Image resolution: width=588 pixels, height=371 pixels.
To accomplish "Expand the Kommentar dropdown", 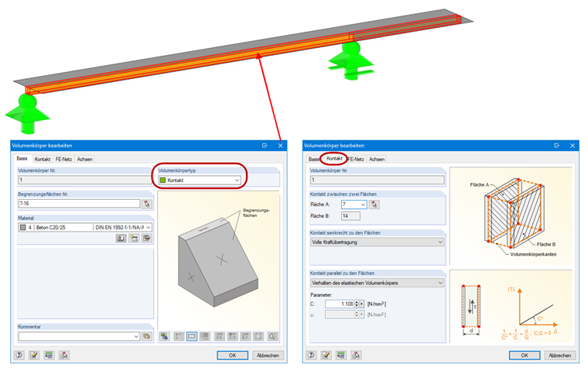I will 136,336.
